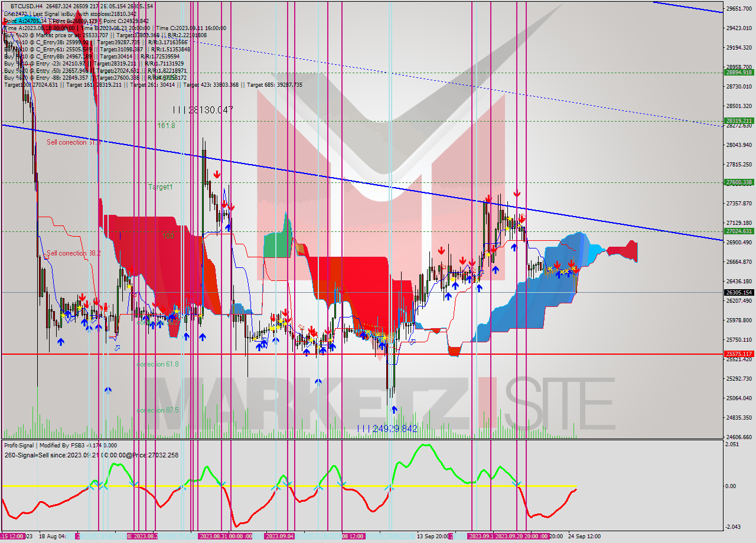Select the '2023.08.31 00:00' date marker
The image size is (756, 543).
click(225, 537)
